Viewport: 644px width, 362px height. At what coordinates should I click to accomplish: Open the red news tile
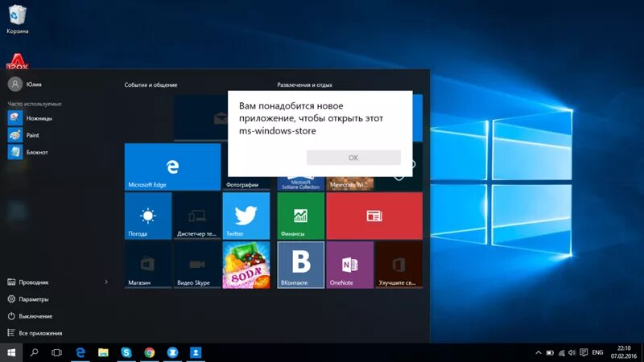pyautogui.click(x=374, y=216)
